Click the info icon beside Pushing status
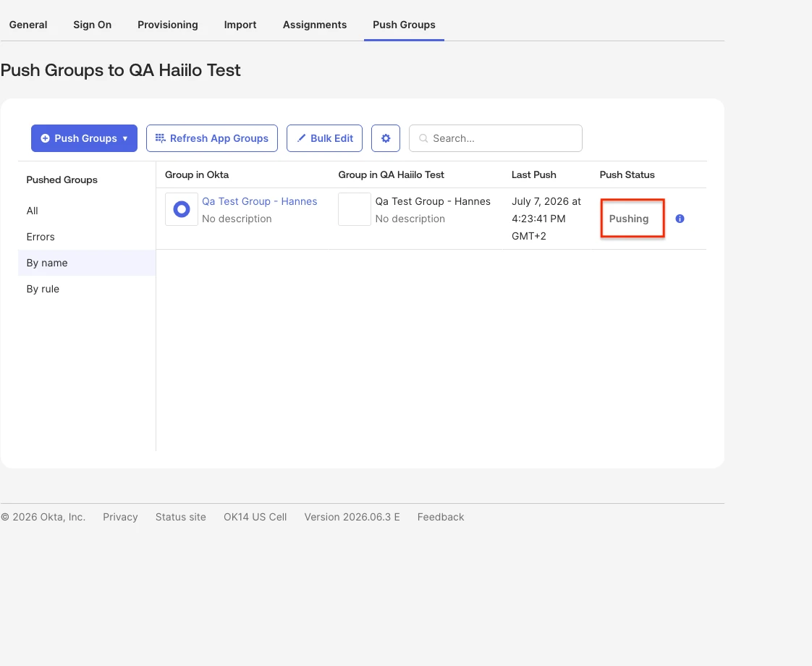This screenshot has height=666, width=812. click(x=680, y=219)
